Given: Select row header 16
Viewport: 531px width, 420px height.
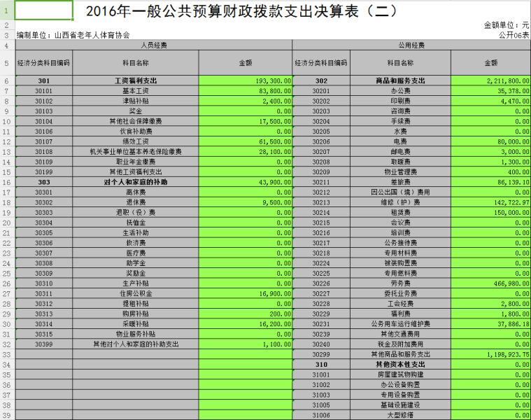Looking at the screenshot, I should (6, 181).
